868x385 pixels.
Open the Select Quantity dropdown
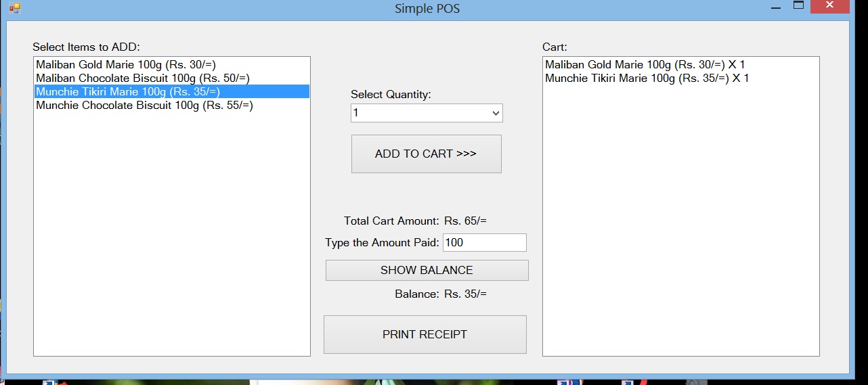(496, 113)
